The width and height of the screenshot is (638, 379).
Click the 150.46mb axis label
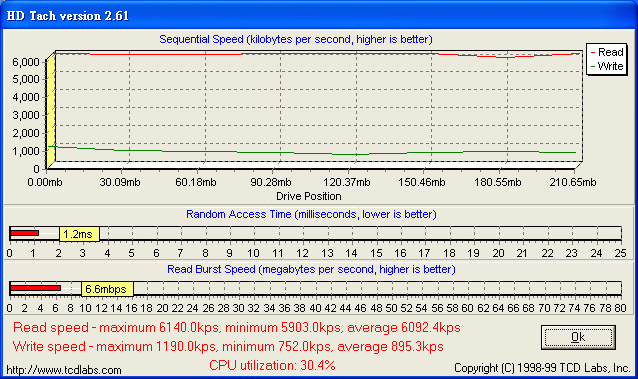tap(422, 182)
